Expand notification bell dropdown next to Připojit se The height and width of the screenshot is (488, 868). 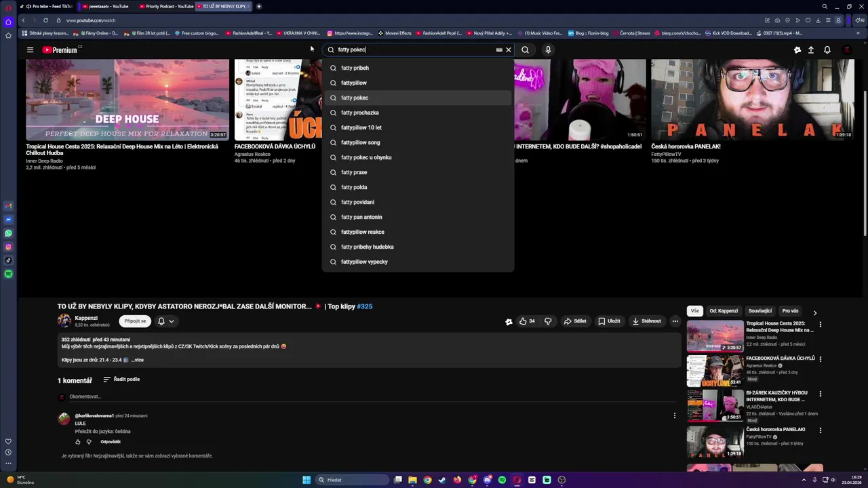click(x=166, y=321)
